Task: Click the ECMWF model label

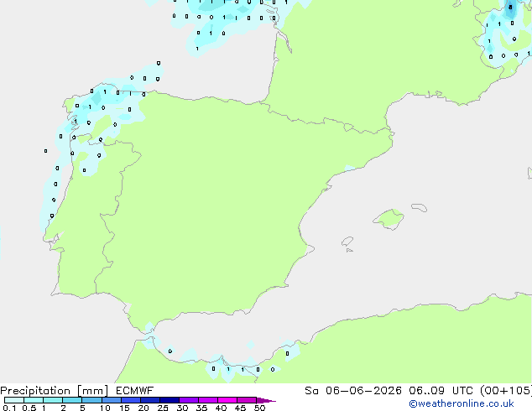Action: (135, 391)
